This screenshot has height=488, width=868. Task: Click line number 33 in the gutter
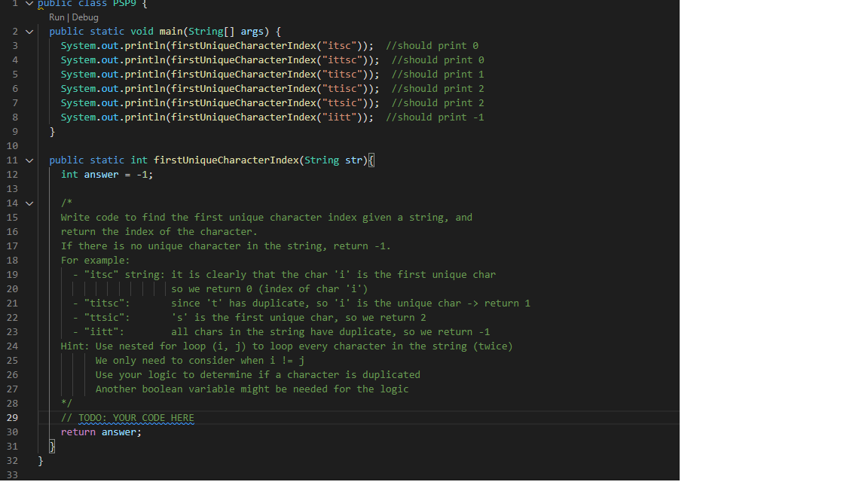click(12, 474)
